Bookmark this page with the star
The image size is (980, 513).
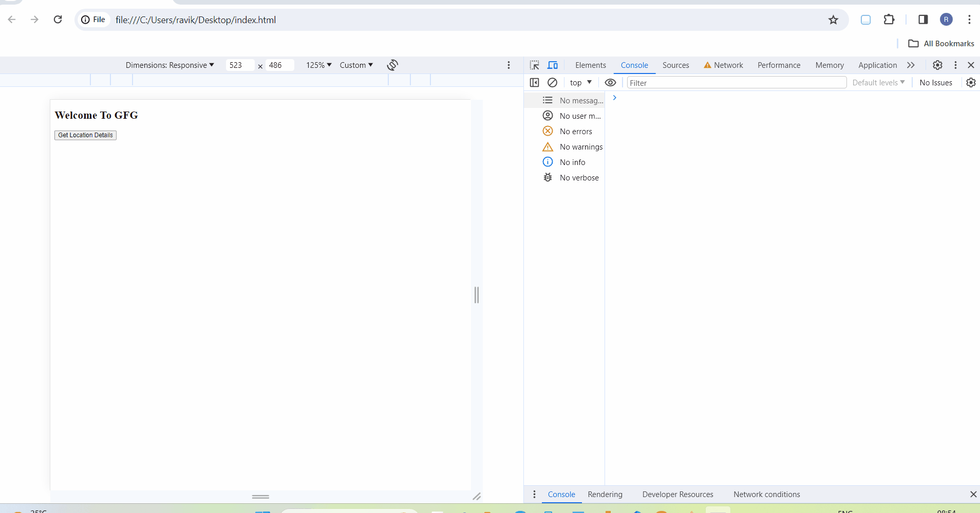[833, 20]
